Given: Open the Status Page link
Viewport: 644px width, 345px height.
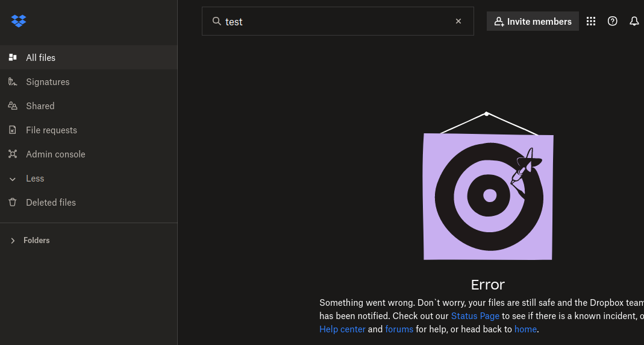Looking at the screenshot, I should [475, 316].
